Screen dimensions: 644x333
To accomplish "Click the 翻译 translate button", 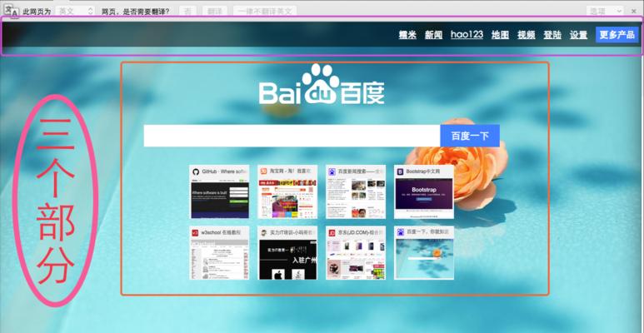I will 215,12.
